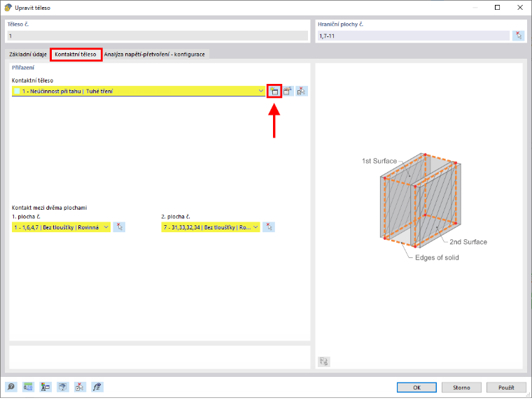Select the Kontaktní těleso tab
The image size is (532, 400).
[76, 55]
